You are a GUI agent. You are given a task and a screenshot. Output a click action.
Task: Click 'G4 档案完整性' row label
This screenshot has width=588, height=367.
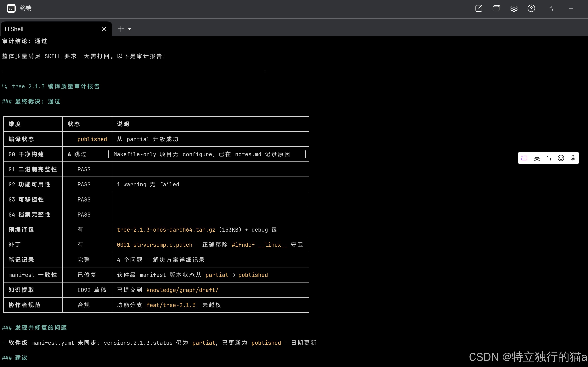[x=30, y=215]
